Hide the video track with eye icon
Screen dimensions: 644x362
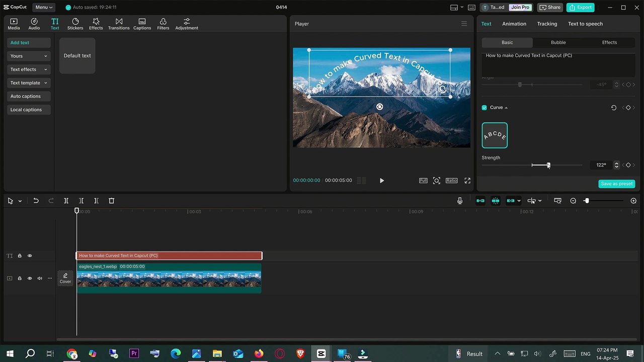pyautogui.click(x=30, y=278)
